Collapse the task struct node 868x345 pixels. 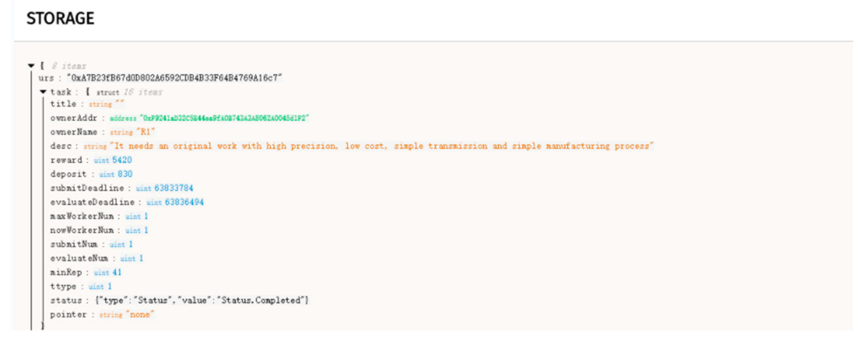click(x=43, y=92)
